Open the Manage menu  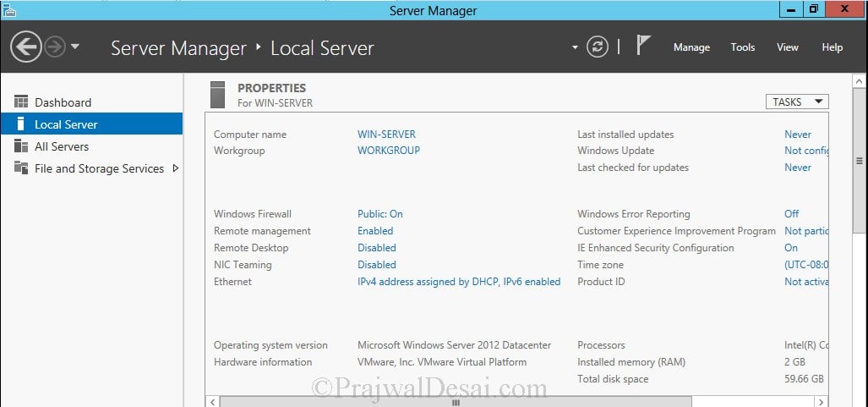coord(691,47)
